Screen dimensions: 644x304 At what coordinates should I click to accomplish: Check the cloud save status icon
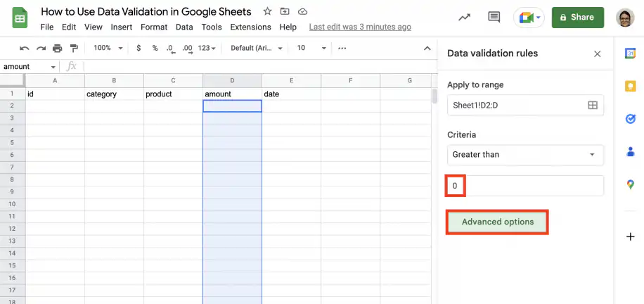[303, 11]
